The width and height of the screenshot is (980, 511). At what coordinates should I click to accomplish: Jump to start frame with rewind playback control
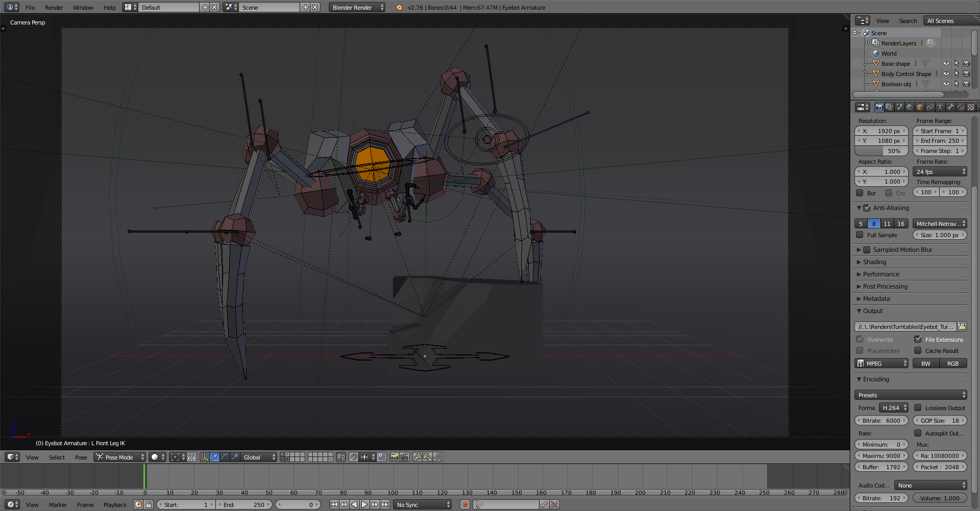[335, 504]
